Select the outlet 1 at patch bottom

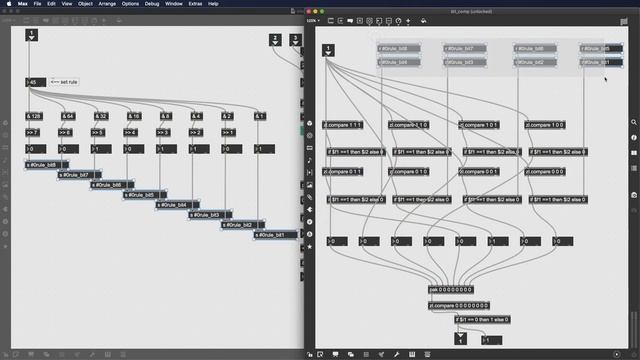460,339
